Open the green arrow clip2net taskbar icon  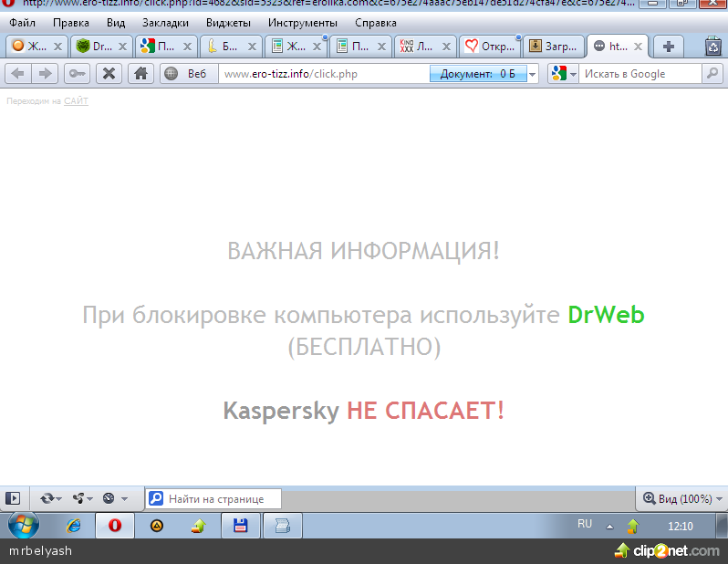199,526
